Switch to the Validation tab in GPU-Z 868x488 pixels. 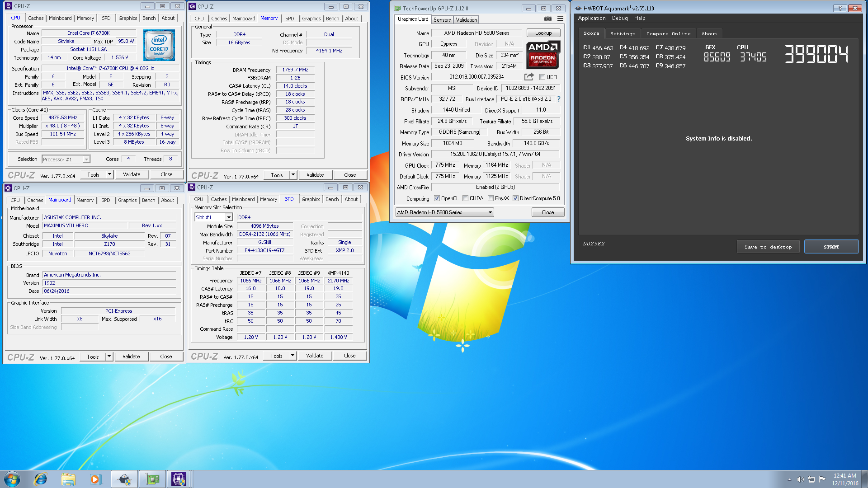[466, 19]
